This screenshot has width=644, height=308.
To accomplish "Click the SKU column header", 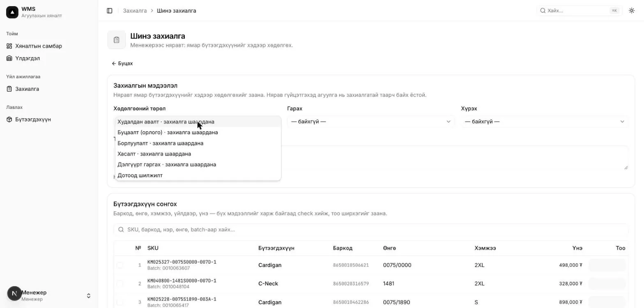I will [153, 248].
